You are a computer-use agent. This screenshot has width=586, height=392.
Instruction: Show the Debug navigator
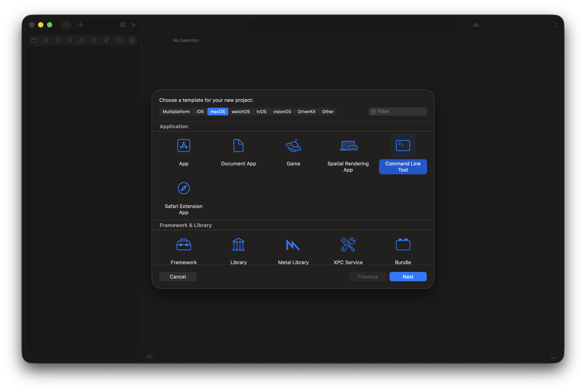pyautogui.click(x=107, y=40)
